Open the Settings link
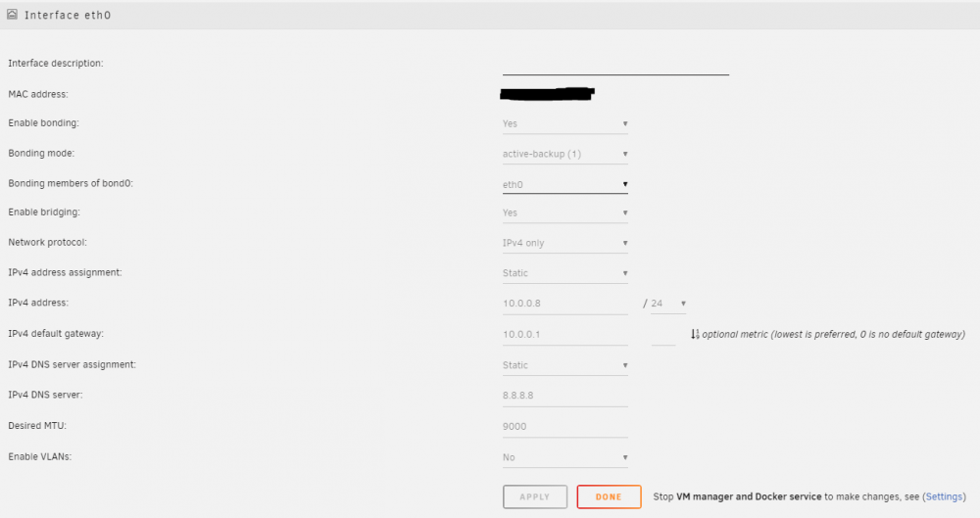 [944, 496]
